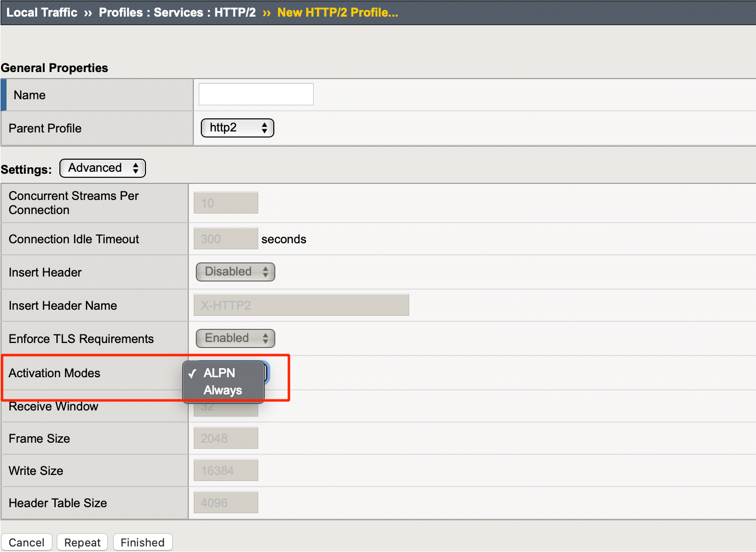756x552 pixels.
Task: Click the Frame Size field
Action: coord(225,438)
